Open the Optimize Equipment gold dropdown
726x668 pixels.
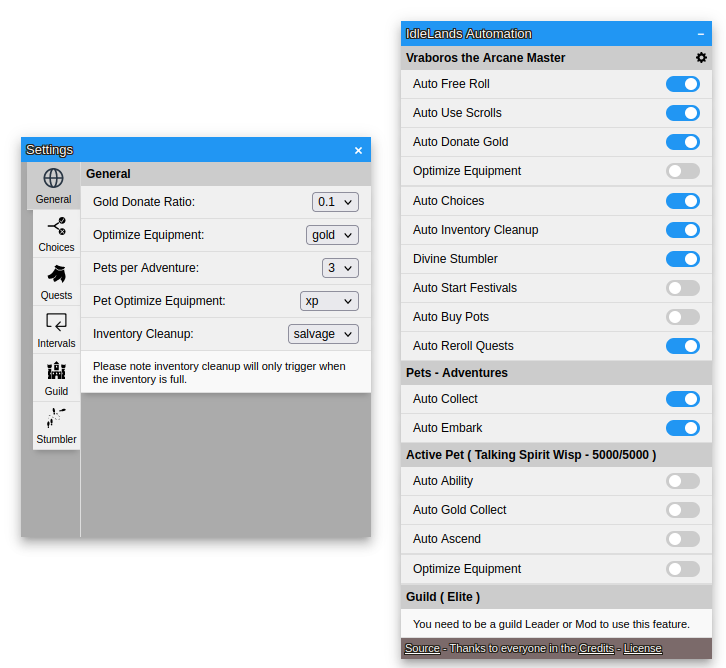click(x=332, y=235)
